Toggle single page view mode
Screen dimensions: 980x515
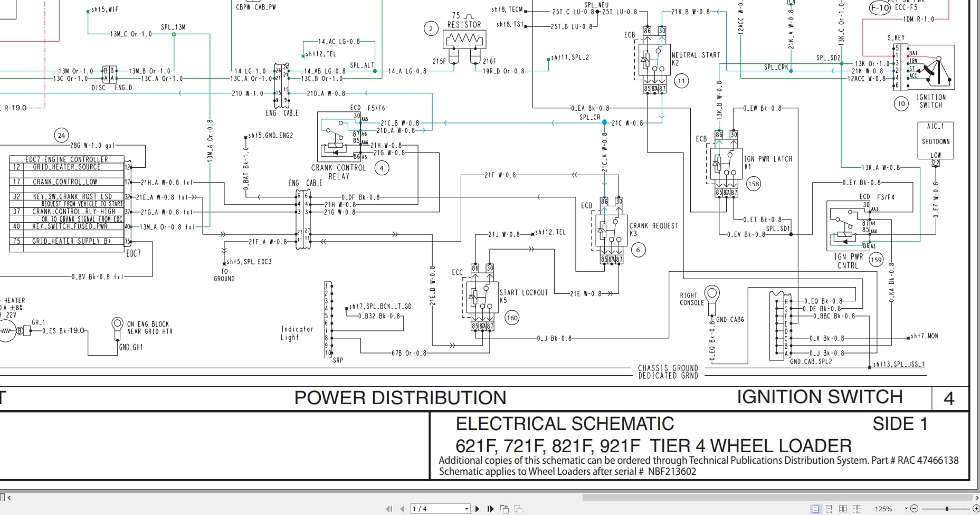point(815,509)
